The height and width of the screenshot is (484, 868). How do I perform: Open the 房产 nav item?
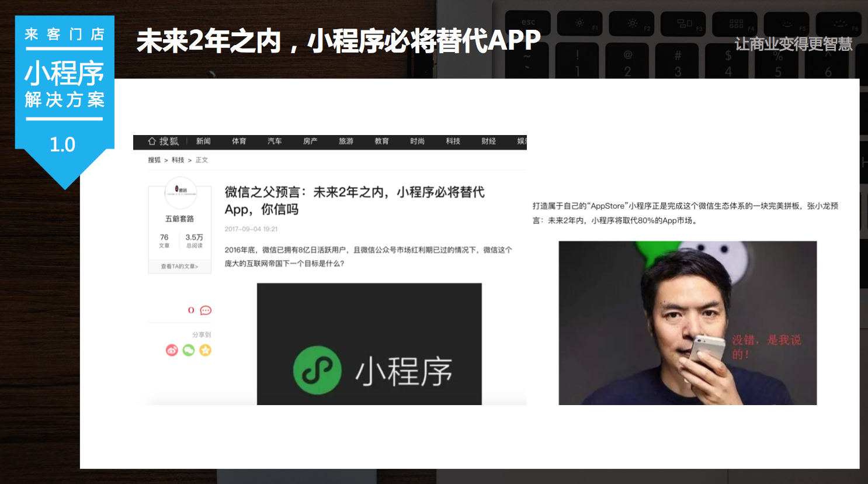point(310,141)
